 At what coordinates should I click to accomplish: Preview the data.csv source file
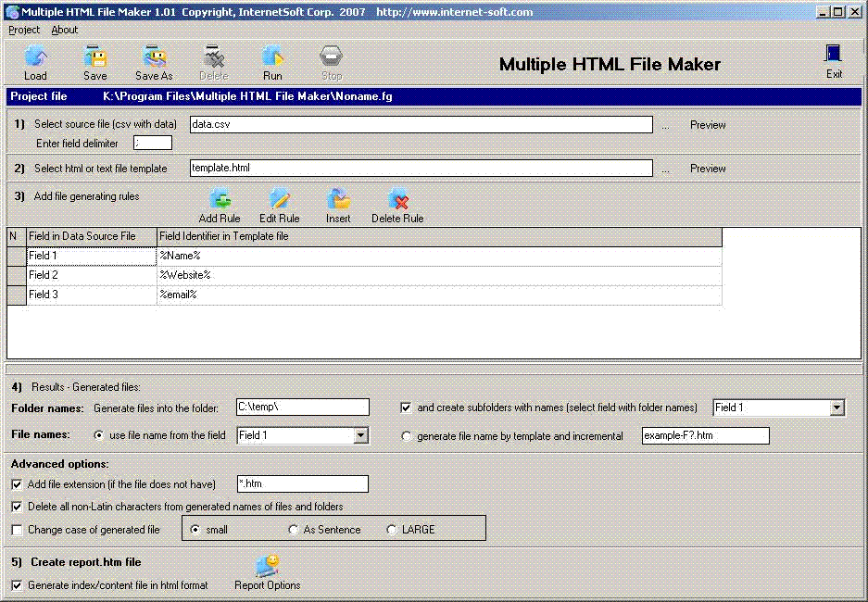(x=707, y=124)
